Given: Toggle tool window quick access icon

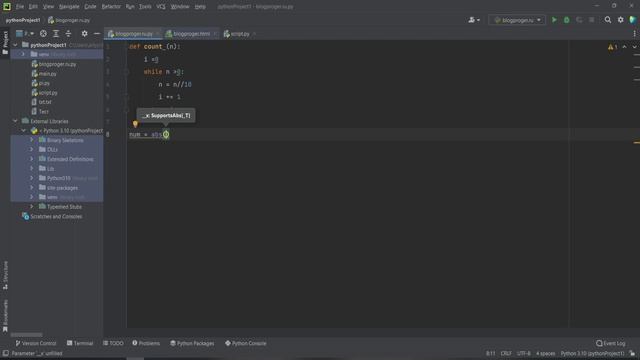Looking at the screenshot, I should point(5,353).
